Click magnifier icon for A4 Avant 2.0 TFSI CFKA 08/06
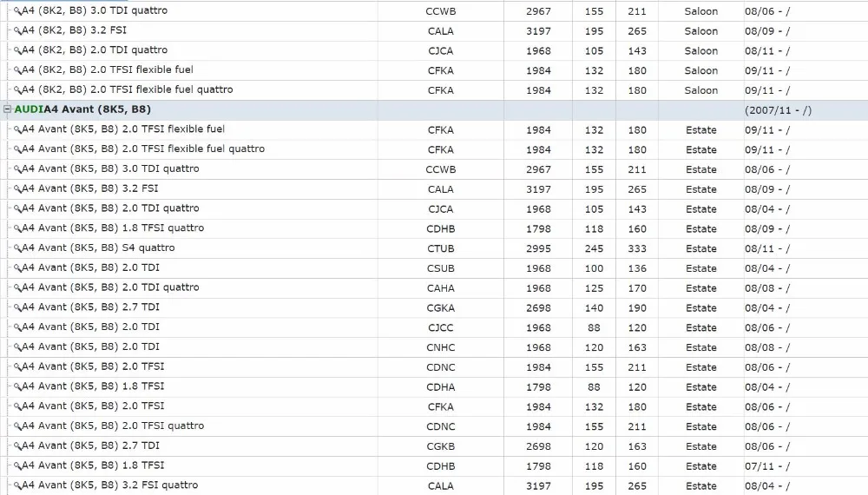This screenshot has width=868, height=495. [17, 407]
